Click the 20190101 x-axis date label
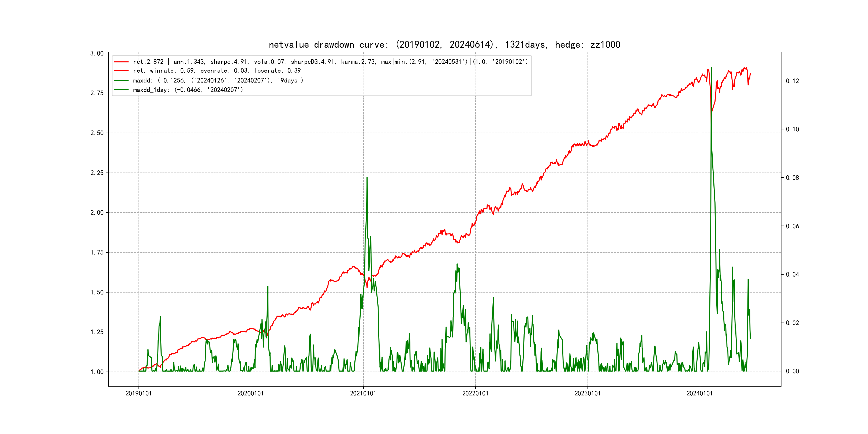The height and width of the screenshot is (434, 868). pyautogui.click(x=139, y=394)
